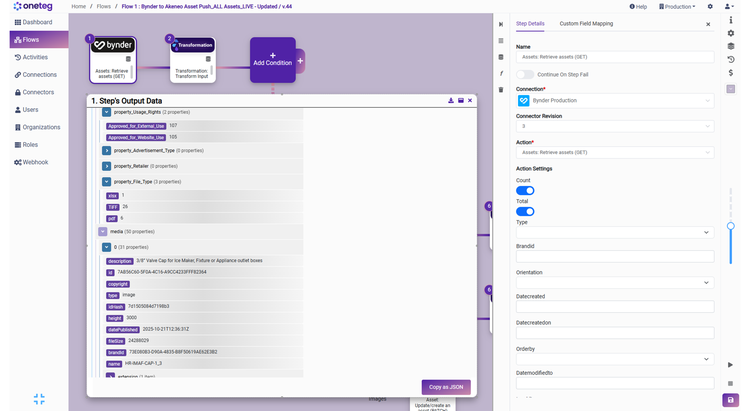Open the Connection dropdown Bynder Production
The image size is (750, 411).
point(615,100)
